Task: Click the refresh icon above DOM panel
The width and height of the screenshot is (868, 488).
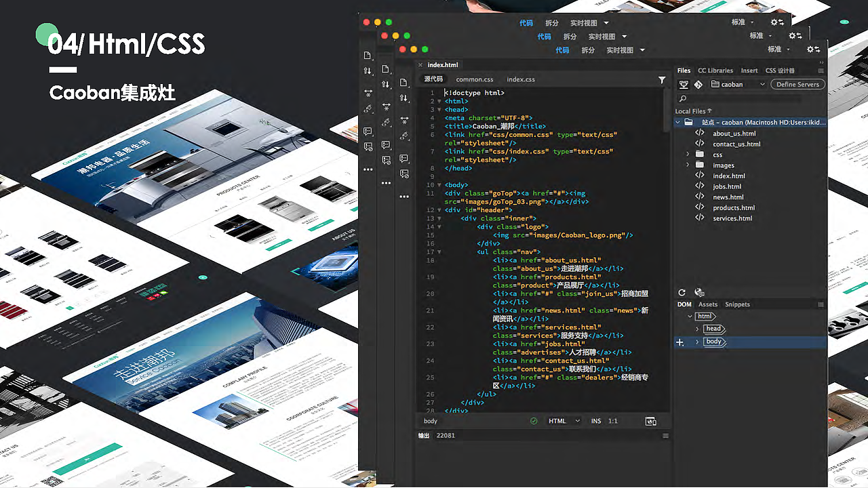Action: tap(682, 293)
